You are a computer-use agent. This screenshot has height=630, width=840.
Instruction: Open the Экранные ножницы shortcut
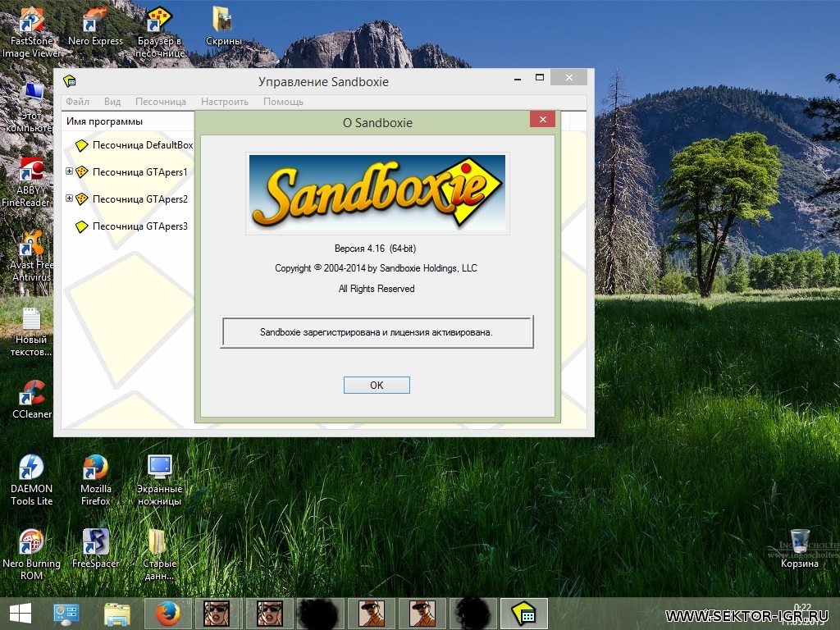[160, 480]
